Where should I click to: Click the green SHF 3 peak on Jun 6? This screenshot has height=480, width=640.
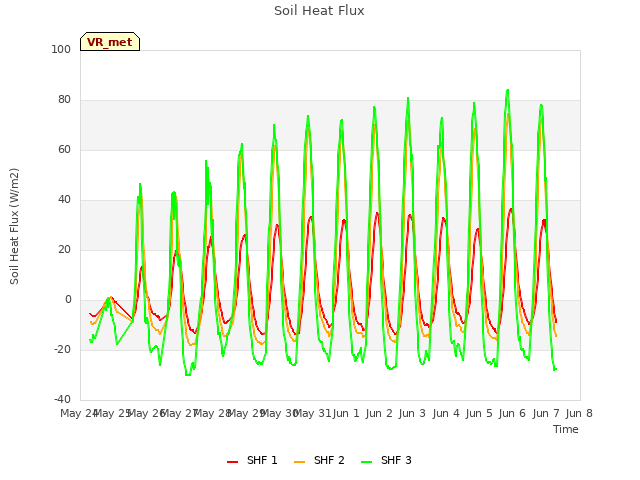tap(507, 90)
